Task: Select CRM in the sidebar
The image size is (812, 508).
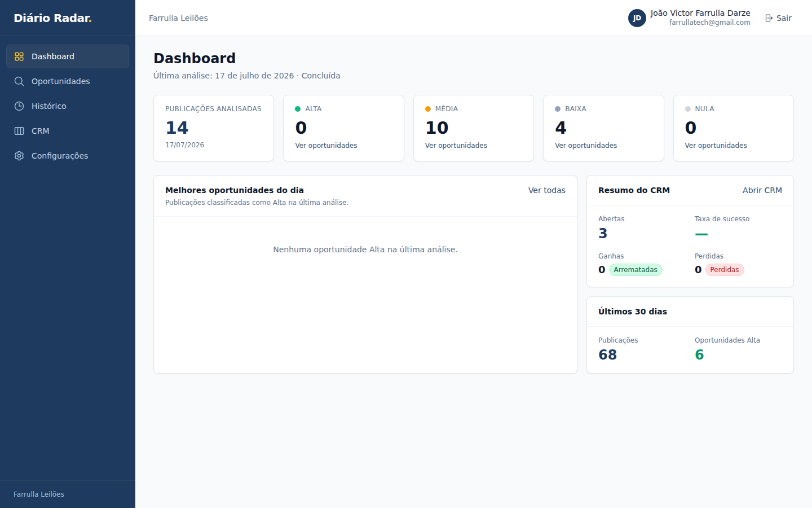Action: pos(68,131)
